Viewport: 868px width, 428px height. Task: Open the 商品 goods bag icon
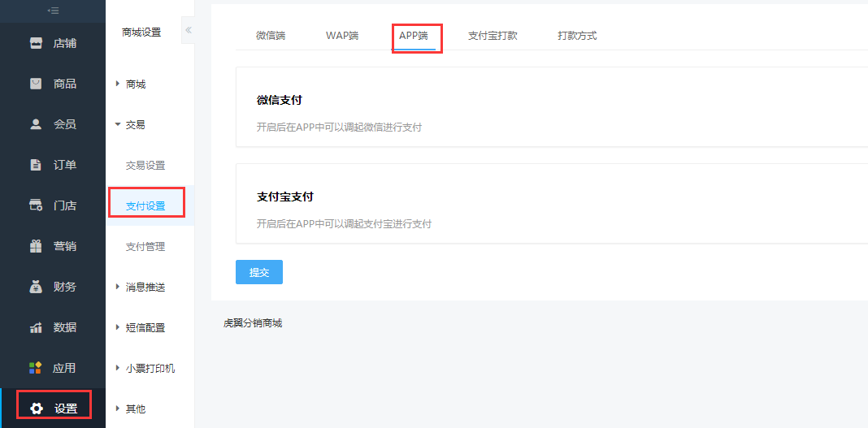[36, 84]
